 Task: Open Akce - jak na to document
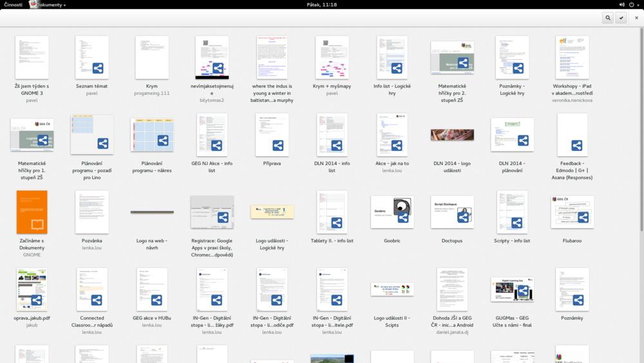coord(392,135)
